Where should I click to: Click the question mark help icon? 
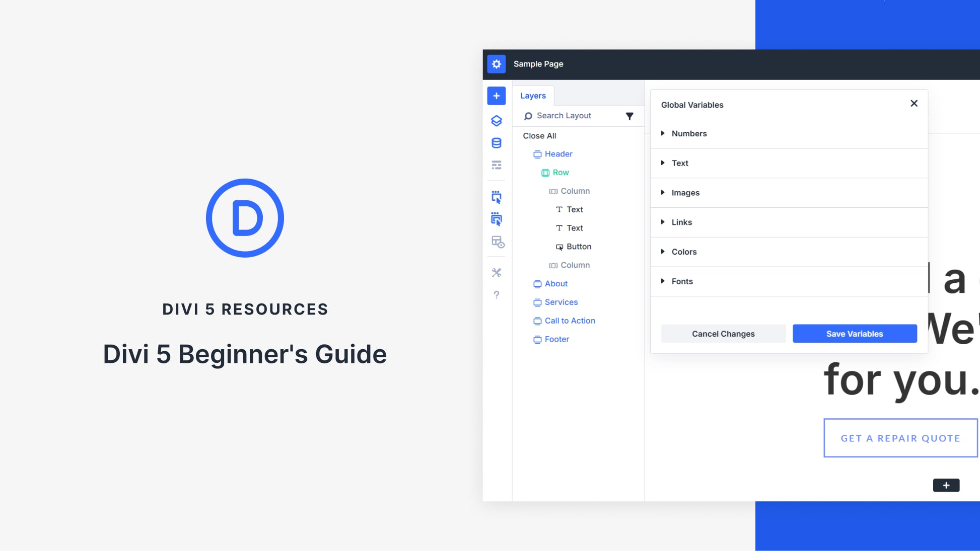tap(496, 295)
